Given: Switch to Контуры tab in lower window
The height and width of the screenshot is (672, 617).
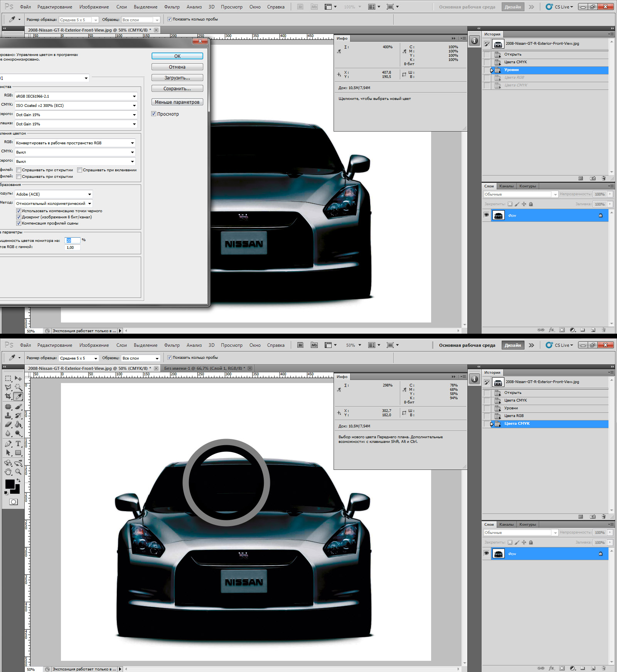Looking at the screenshot, I should point(528,524).
